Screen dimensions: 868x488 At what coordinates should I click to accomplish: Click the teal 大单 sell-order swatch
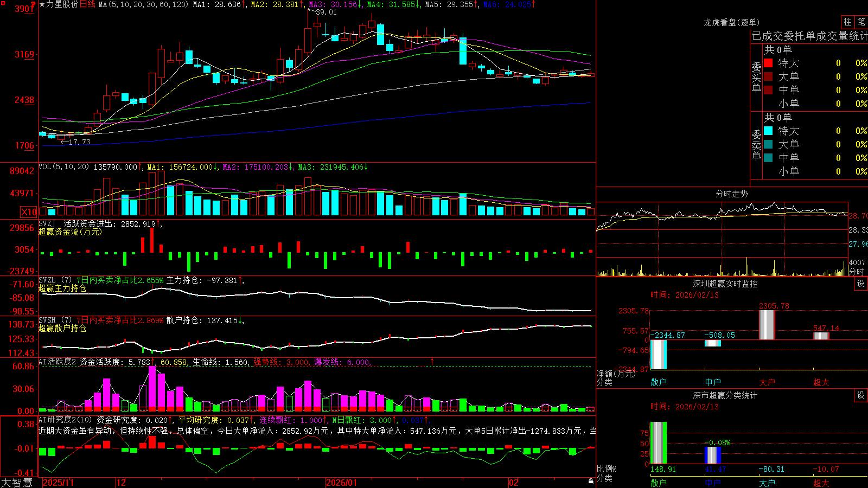pyautogui.click(x=768, y=144)
